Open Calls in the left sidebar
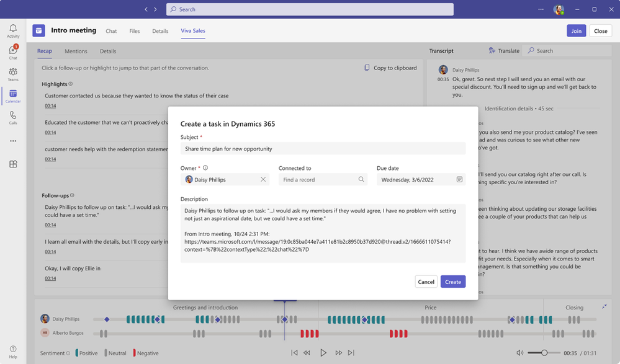 pos(13,117)
